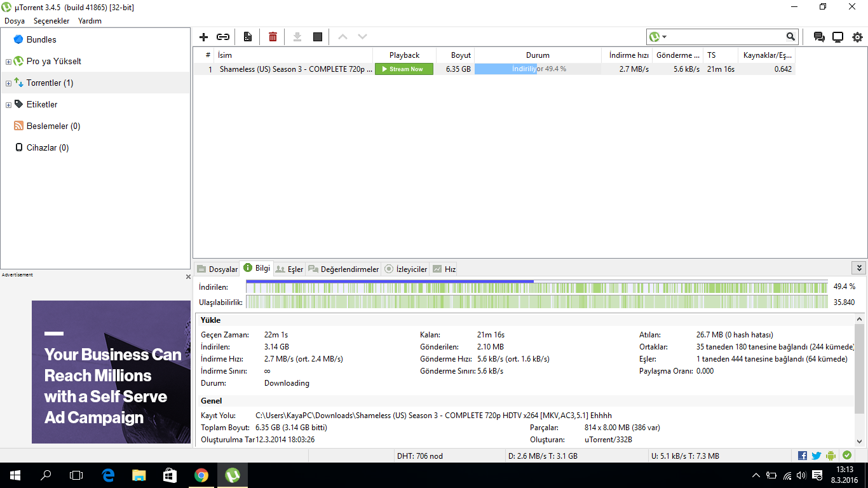Viewport: 868px width, 488px height.
Task: Open the search engine dropdown arrow
Action: 665,37
